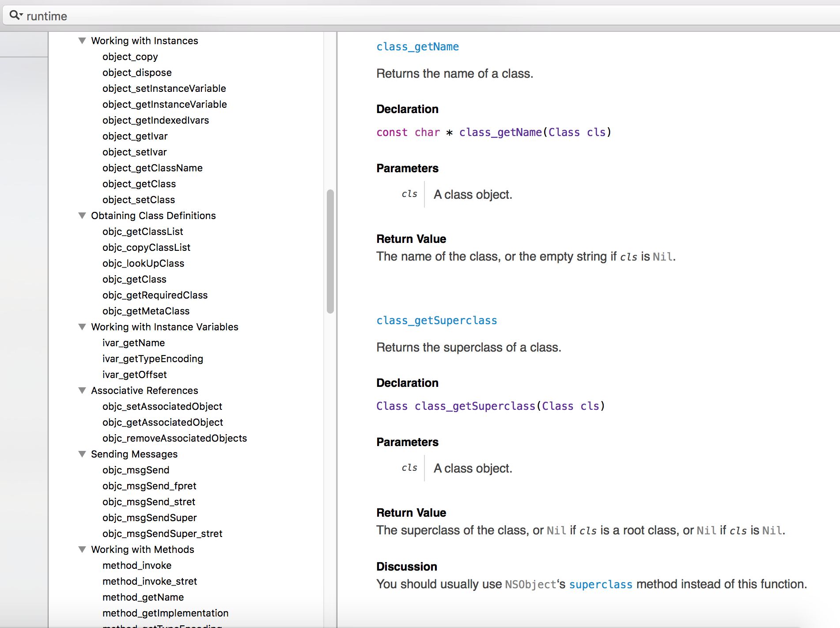Open objc_msgSend_fpret entry
This screenshot has width=840, height=628.
pyautogui.click(x=149, y=486)
